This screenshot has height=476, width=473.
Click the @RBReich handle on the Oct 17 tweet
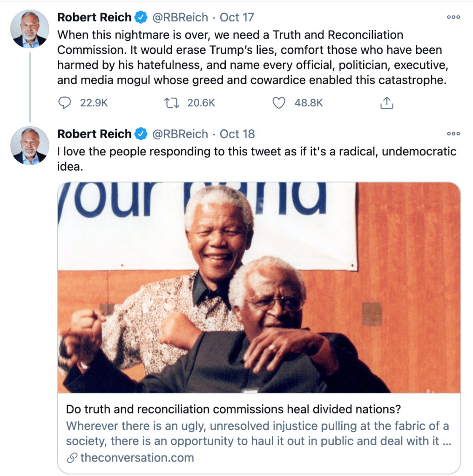pos(180,17)
